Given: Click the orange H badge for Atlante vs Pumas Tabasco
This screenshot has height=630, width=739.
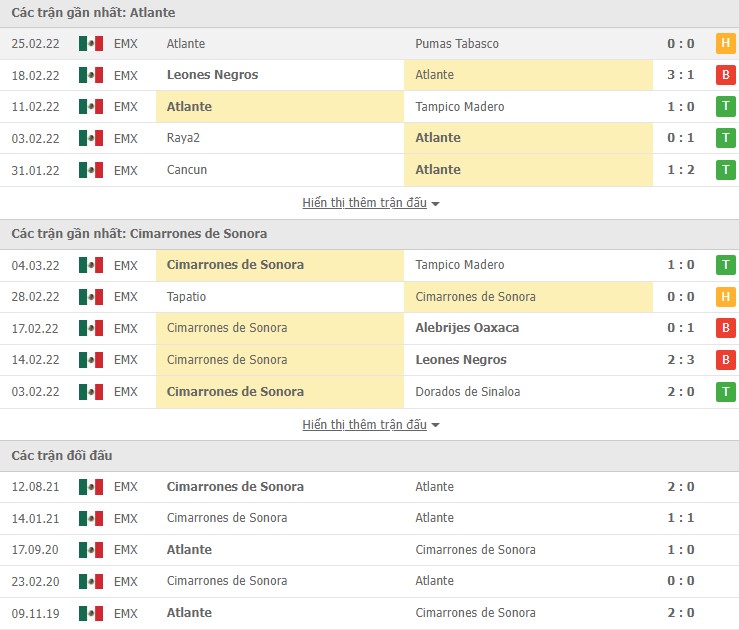Looking at the screenshot, I should 725,44.
